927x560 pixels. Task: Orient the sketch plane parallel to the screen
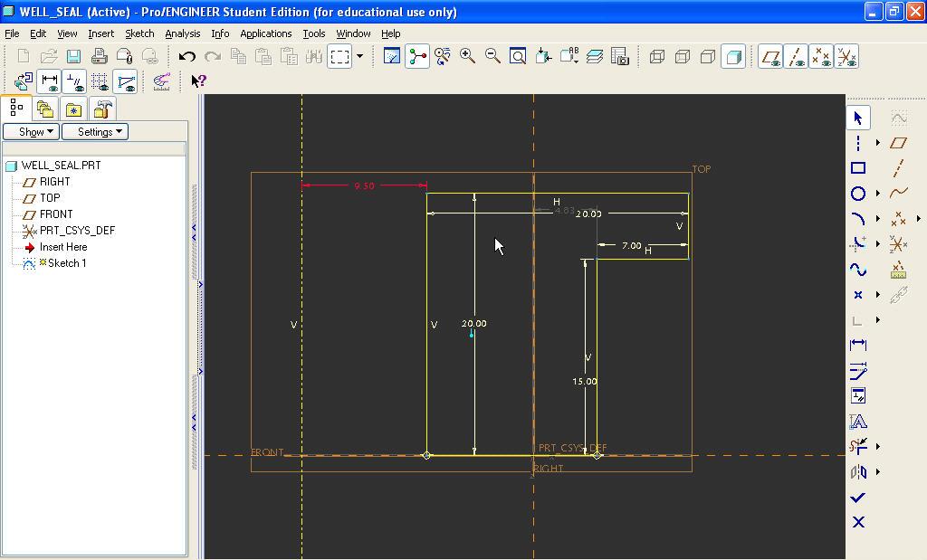pos(23,81)
